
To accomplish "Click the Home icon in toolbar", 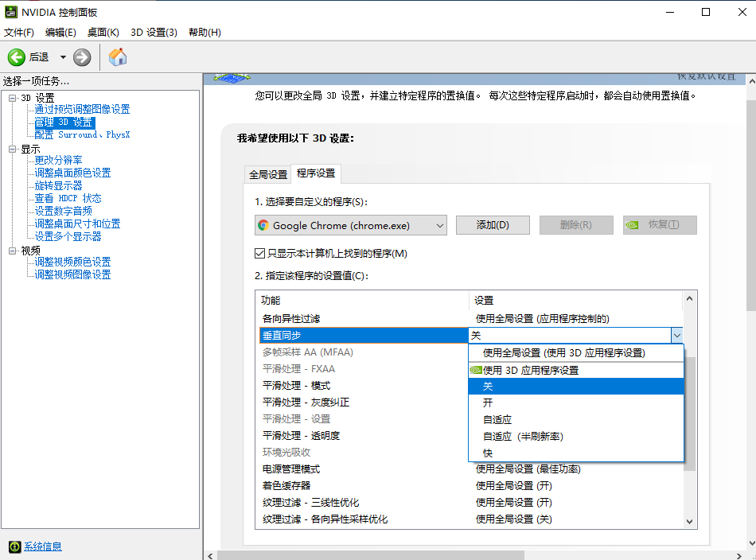I will (x=118, y=57).
